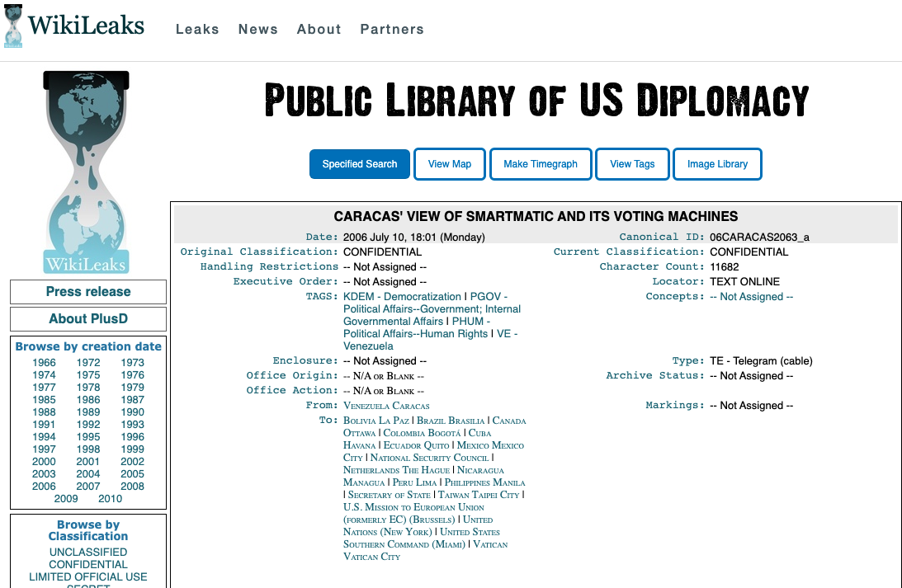Open U.S. Mission to European Union link

413,513
